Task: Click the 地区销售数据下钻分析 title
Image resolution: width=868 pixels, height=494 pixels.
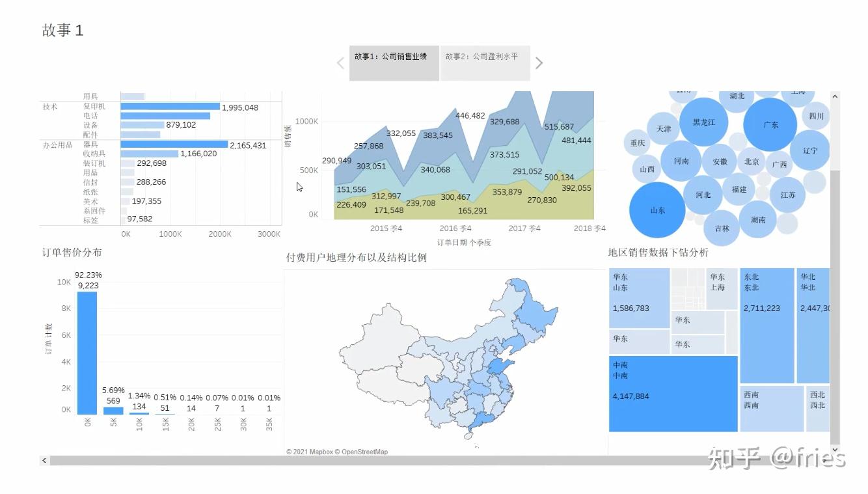Action: point(658,253)
